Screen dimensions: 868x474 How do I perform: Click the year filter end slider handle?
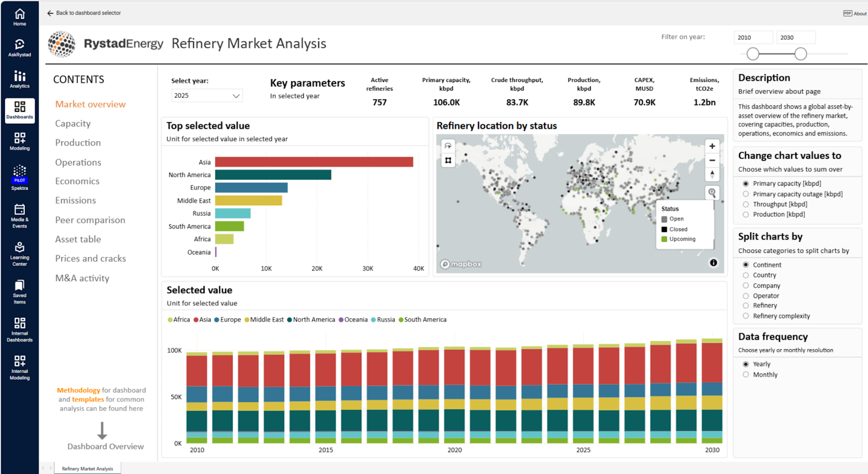(x=801, y=54)
